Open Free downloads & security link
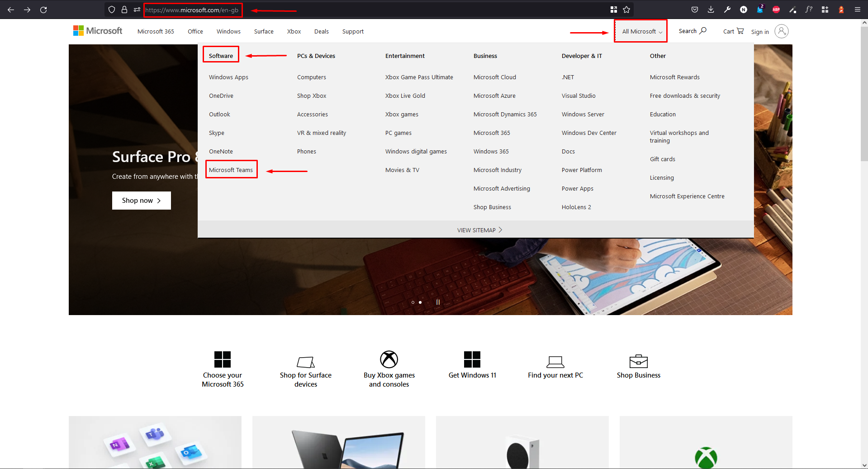Screen dimensions: 868x469 [685, 96]
